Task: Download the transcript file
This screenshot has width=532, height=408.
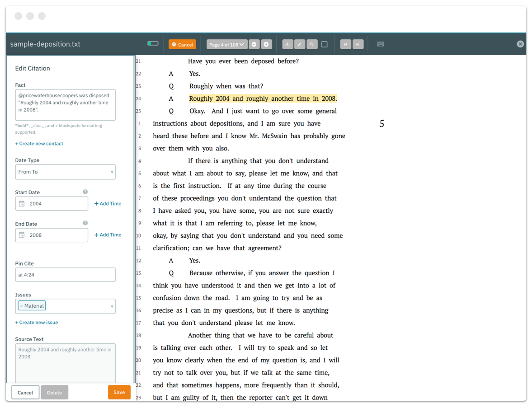Action: [287, 44]
